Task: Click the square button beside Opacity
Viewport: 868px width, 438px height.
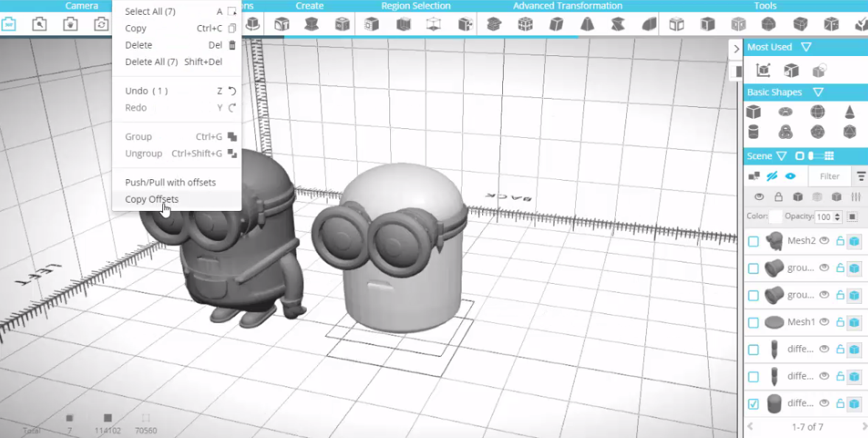Action: tap(852, 217)
